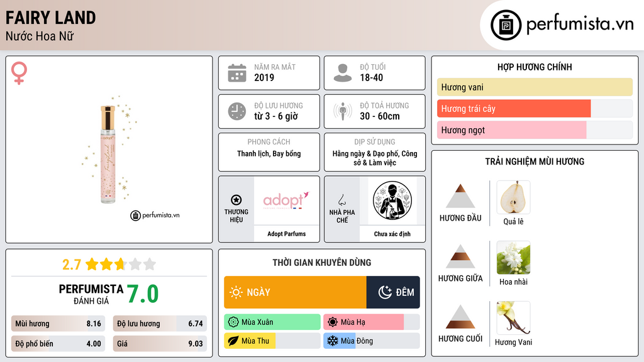Image resolution: width=644 pixels, height=362 pixels.
Task: Click the Adopt Parfums brand name
Action: [287, 234]
